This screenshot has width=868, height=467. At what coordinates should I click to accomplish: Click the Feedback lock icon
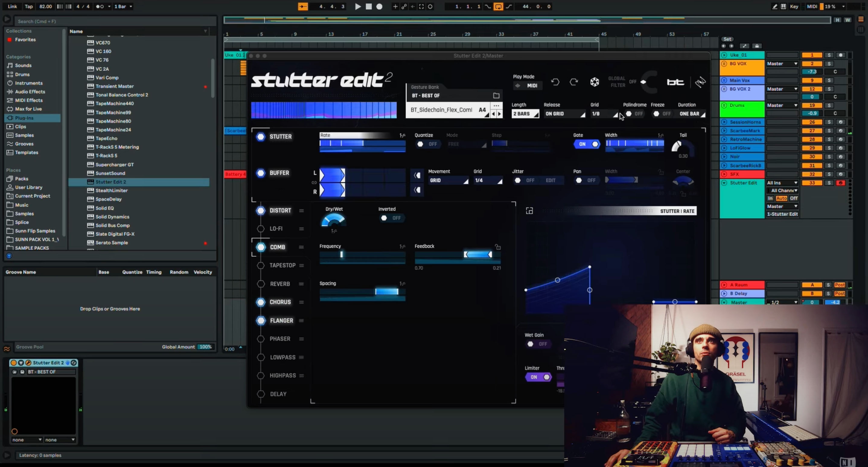(498, 247)
